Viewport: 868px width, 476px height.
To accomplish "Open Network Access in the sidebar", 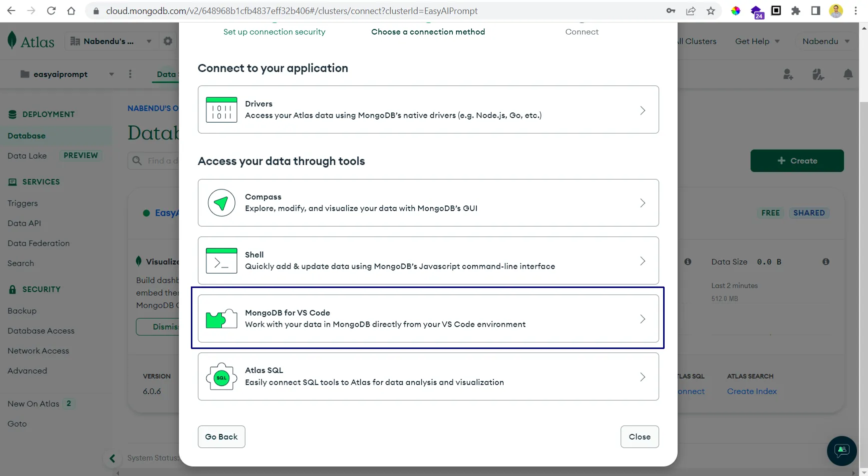I will 38,350.
